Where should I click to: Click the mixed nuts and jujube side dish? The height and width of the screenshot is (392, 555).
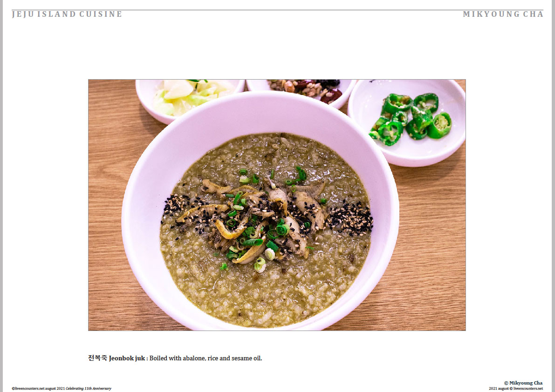305,90
